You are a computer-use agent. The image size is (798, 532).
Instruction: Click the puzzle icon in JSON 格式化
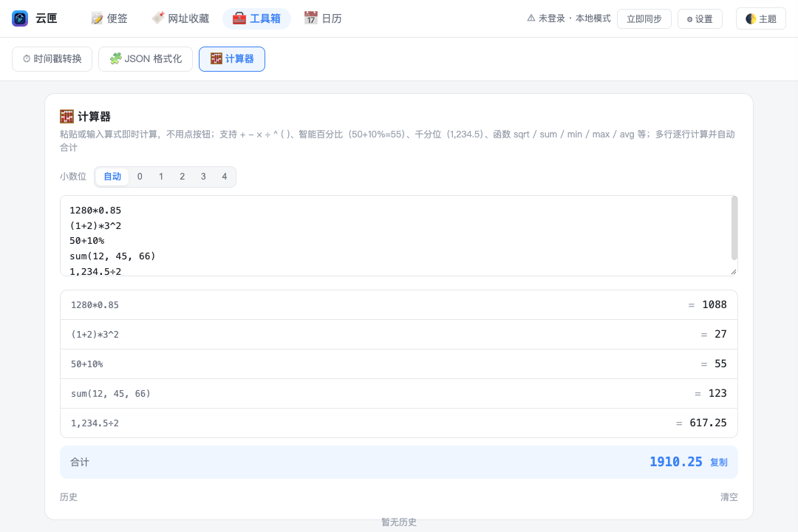115,59
